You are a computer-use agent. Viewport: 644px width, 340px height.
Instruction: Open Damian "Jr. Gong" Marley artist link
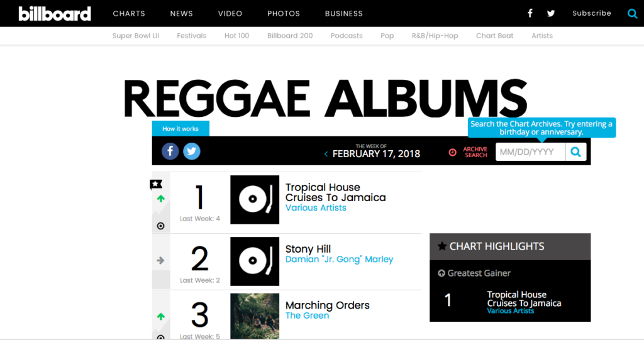pyautogui.click(x=339, y=260)
